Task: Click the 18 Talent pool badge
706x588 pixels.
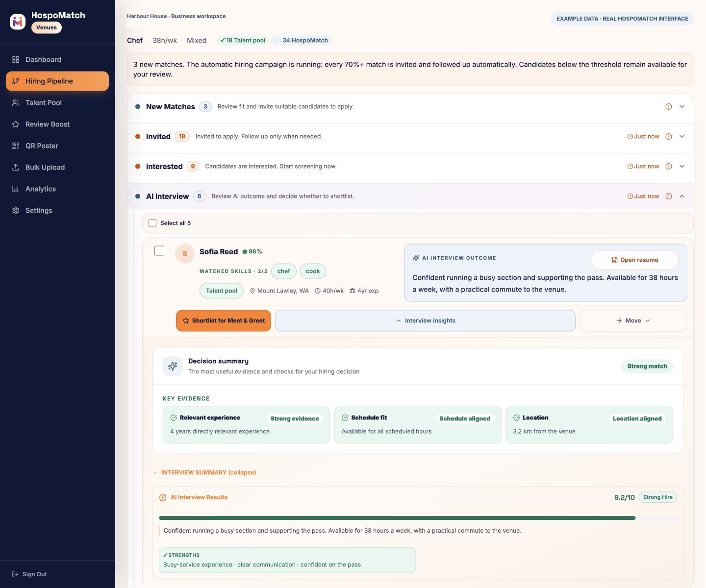Action: point(242,41)
